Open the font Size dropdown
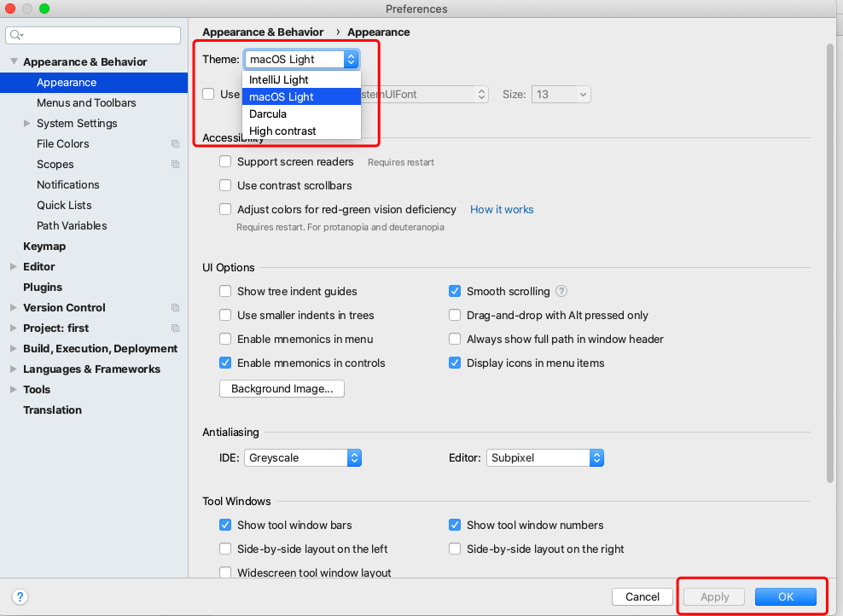This screenshot has height=616, width=843. [x=561, y=95]
